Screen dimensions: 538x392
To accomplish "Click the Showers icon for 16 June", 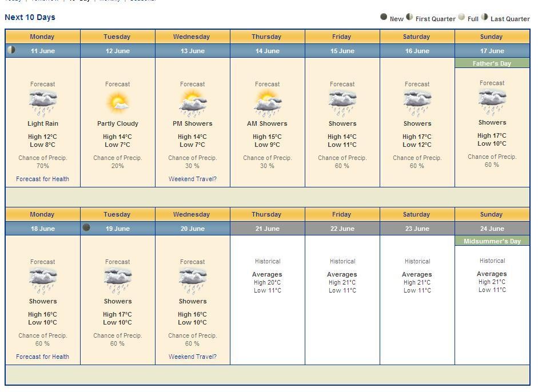I will click(417, 103).
